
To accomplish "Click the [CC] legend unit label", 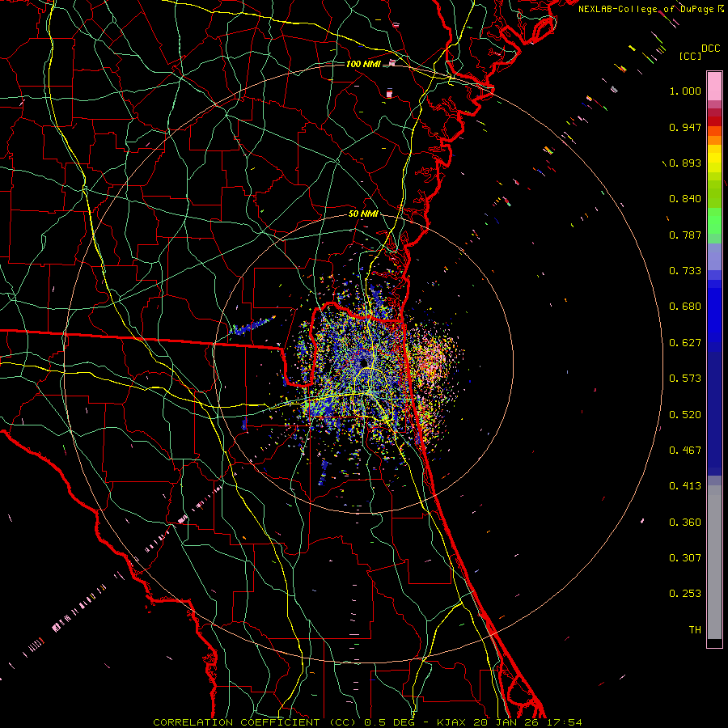I will click(690, 56).
